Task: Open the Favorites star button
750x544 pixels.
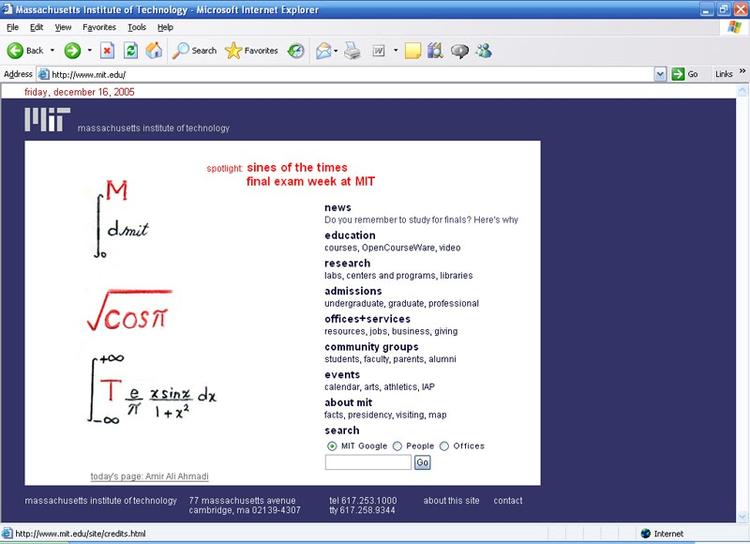Action: (252, 51)
